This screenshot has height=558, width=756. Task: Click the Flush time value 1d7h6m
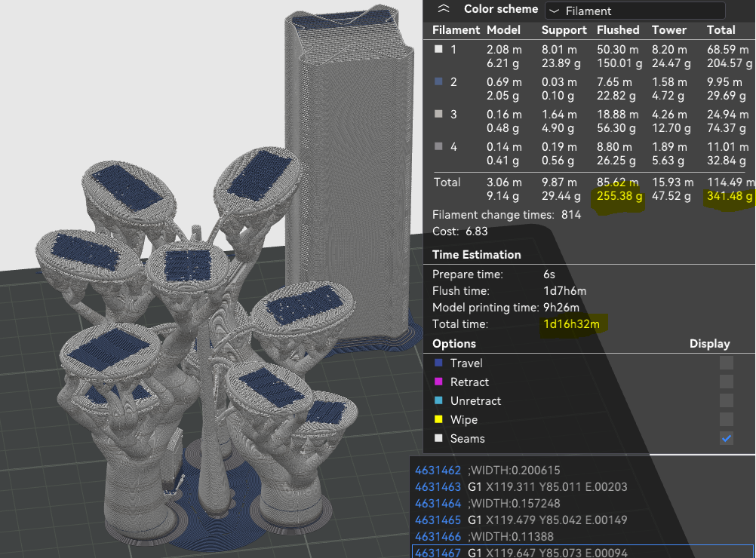tap(564, 291)
